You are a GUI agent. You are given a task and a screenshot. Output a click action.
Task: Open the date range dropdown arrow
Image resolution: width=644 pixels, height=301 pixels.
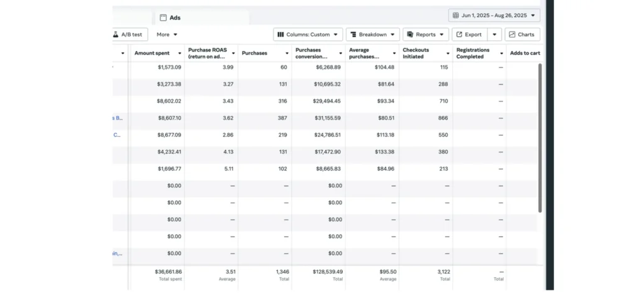point(533,15)
